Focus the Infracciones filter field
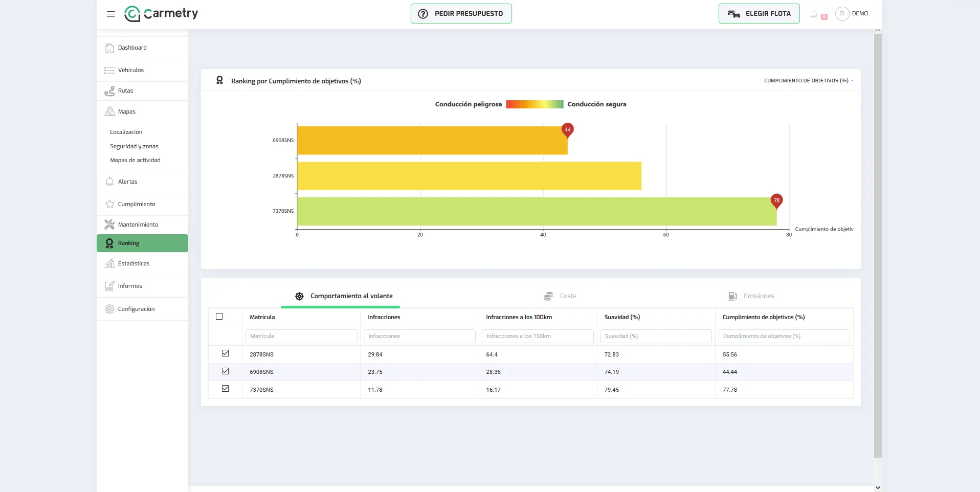Image resolution: width=980 pixels, height=492 pixels. click(419, 336)
